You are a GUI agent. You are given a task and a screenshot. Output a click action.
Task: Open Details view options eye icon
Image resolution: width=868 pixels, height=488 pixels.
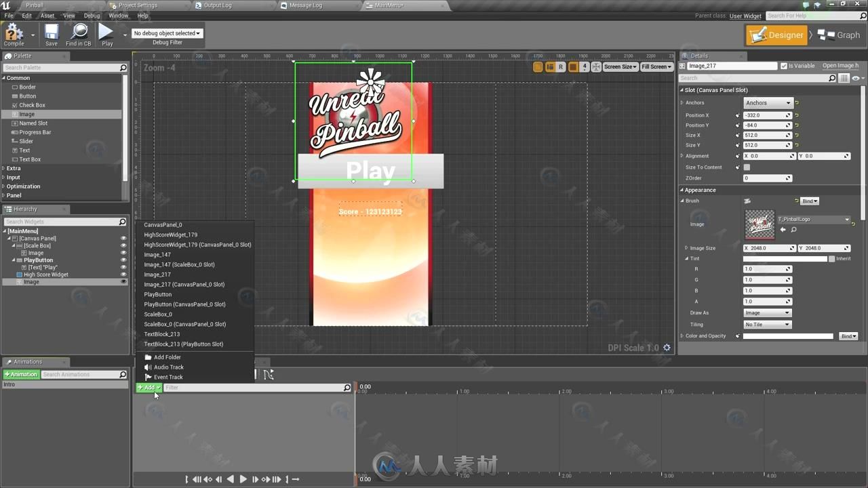856,79
